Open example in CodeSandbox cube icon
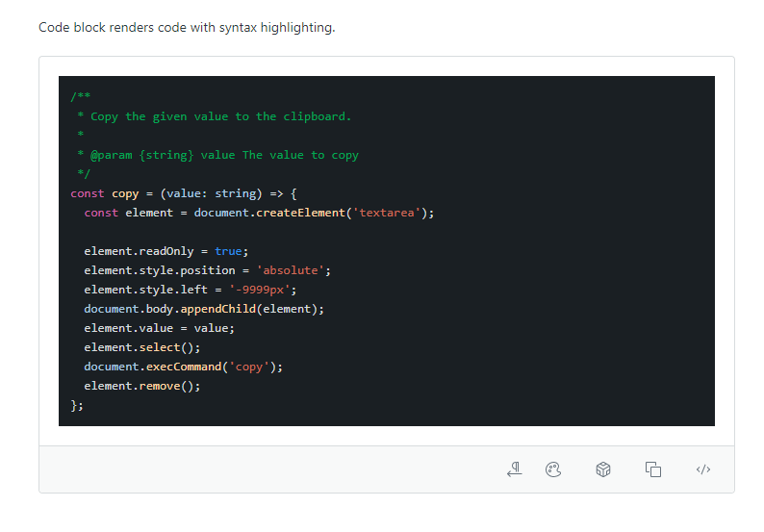 603,469
